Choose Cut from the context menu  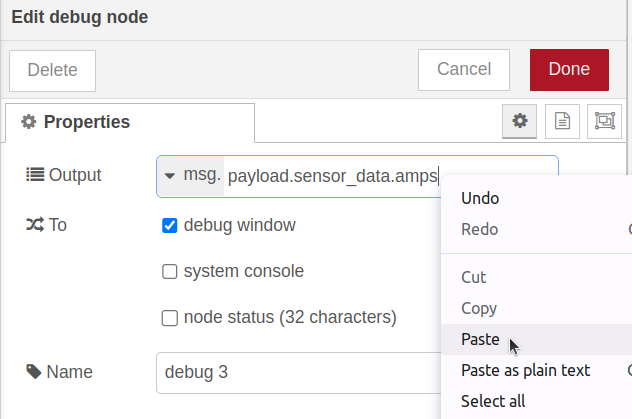[536, 277]
